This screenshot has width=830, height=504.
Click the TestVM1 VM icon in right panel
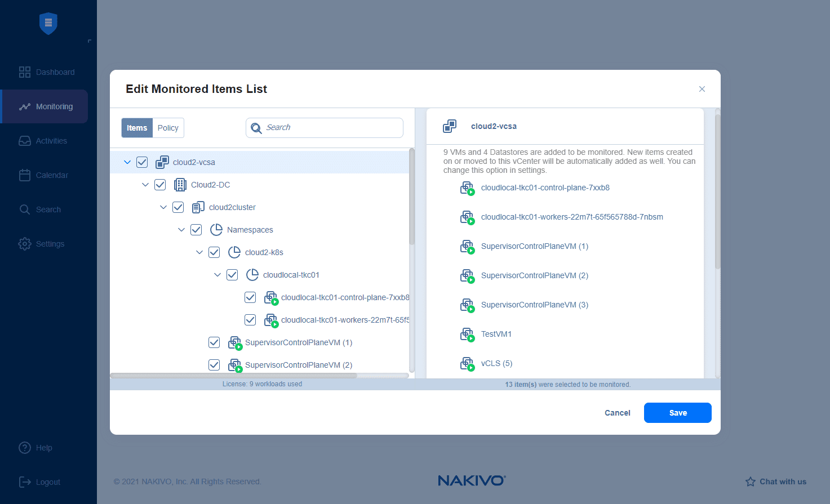click(x=467, y=334)
